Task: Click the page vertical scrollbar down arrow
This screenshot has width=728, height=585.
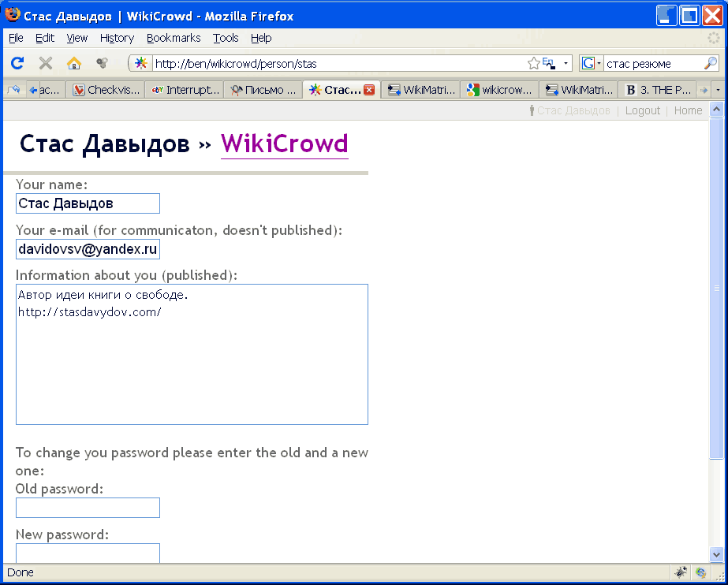Action: pos(716,554)
